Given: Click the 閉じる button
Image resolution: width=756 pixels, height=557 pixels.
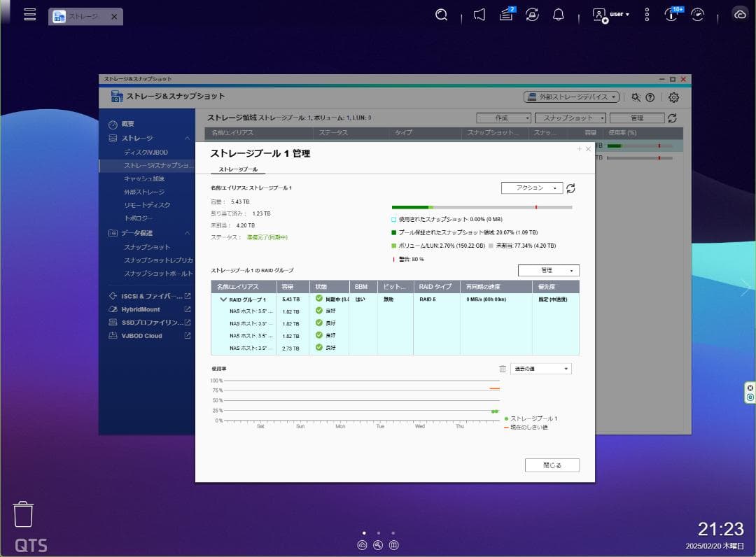Looking at the screenshot, I should click(552, 465).
